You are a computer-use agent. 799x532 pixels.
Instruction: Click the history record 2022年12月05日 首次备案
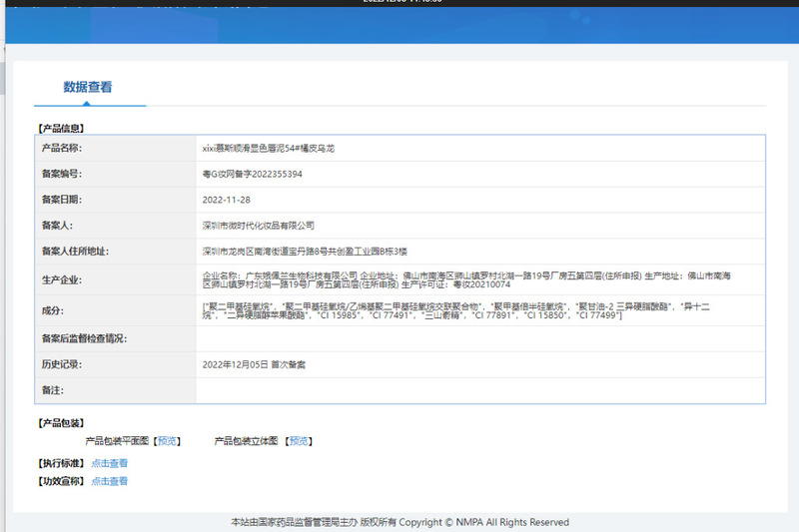point(254,364)
